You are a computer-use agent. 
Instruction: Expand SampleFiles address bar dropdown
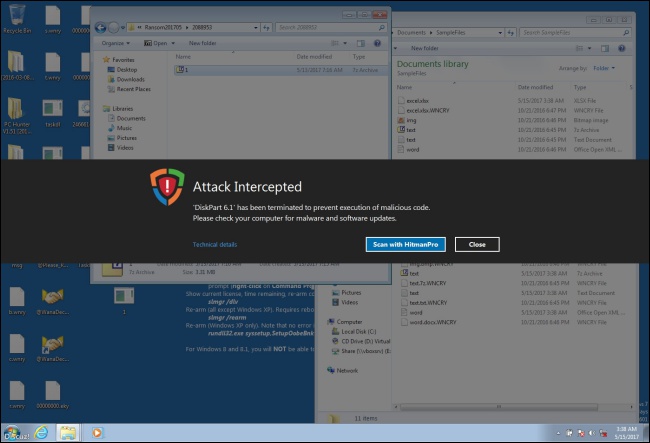pyautogui.click(x=500, y=32)
